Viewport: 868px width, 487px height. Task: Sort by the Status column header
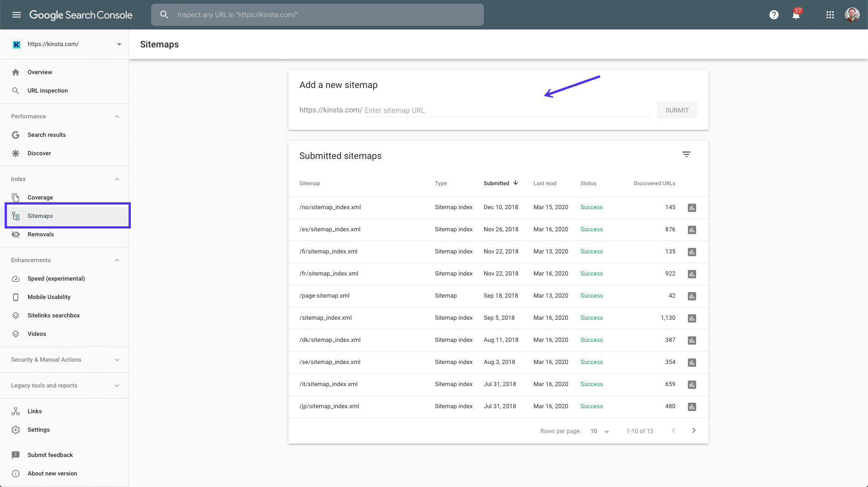click(588, 183)
